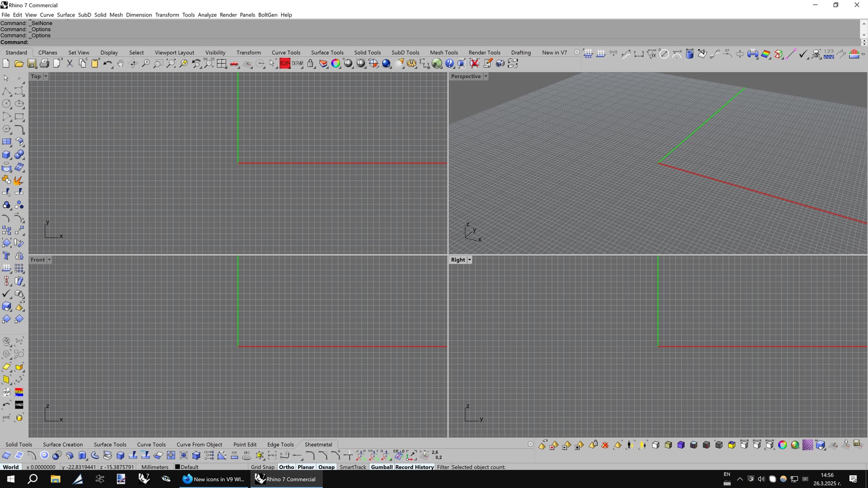Screen dimensions: 868x488
Task: Open the Perspective viewport dropdown
Action: 486,76
